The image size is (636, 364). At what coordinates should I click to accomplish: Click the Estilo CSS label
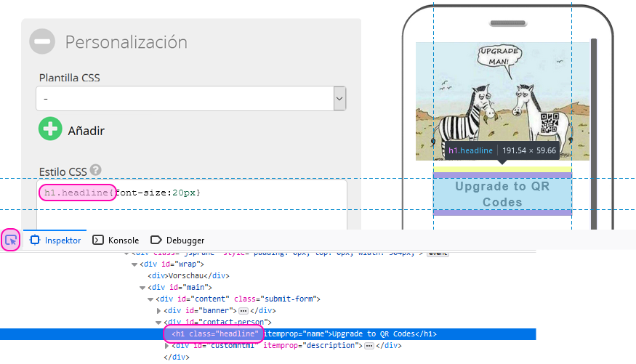[x=63, y=172]
